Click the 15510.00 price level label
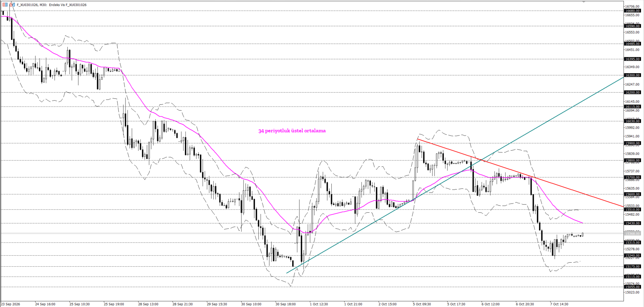The width and height of the screenshot is (644, 307). pyautogui.click(x=632, y=210)
